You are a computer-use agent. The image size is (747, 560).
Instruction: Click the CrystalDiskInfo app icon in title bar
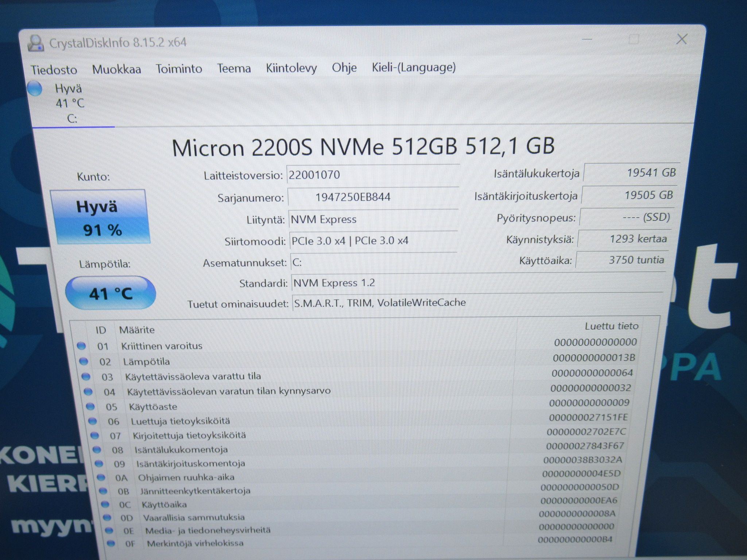pos(36,44)
